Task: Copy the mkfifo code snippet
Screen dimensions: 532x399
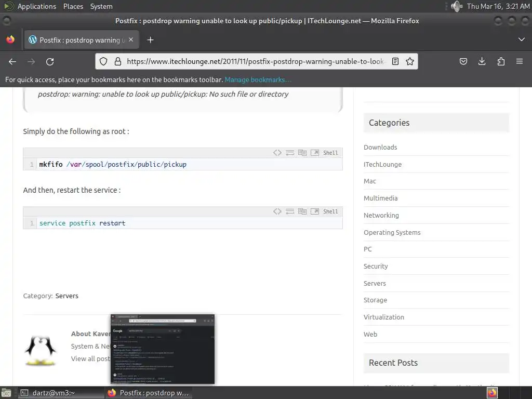Action: [x=302, y=153]
